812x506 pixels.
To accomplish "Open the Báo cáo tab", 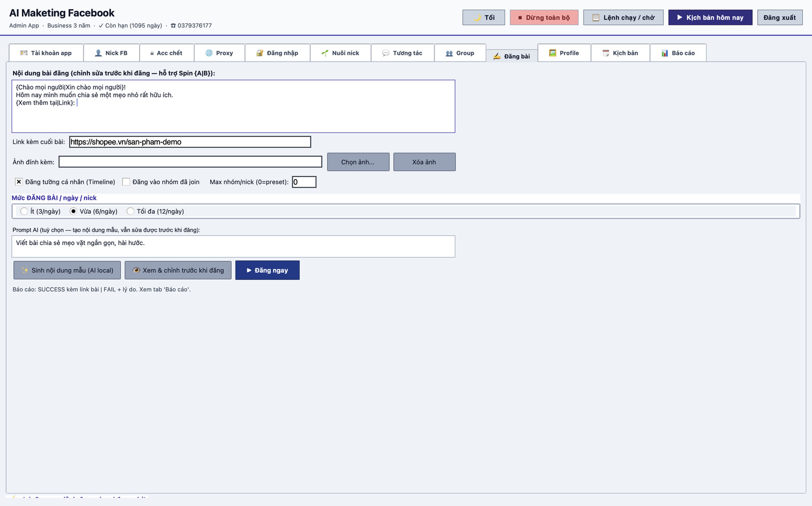I will 678,53.
